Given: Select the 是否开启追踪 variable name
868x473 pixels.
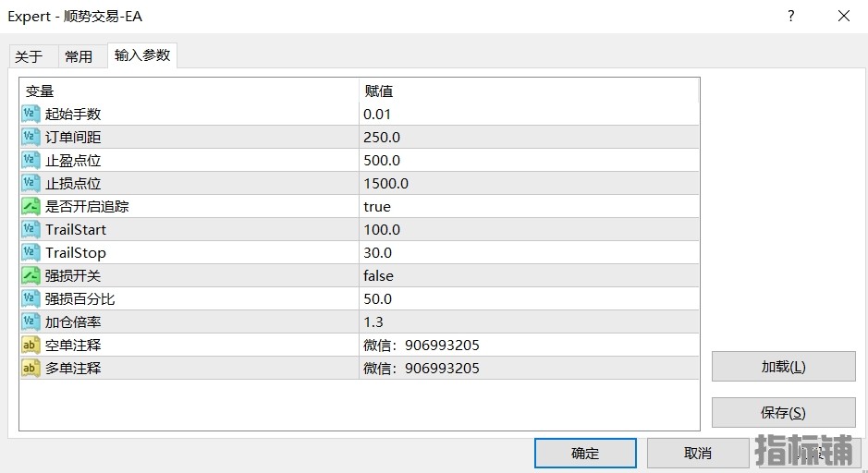Looking at the screenshot, I should point(87,206).
